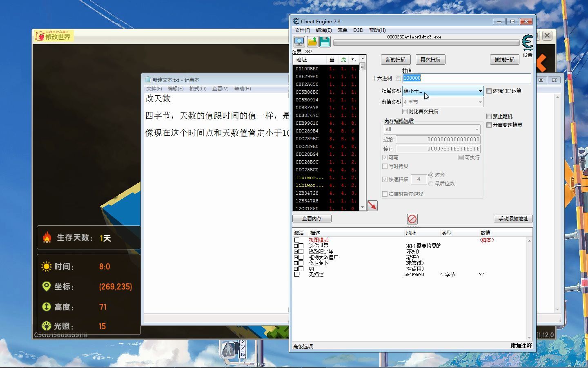
Task: Click the coordinates pin icon in game
Action: [x=47, y=286]
